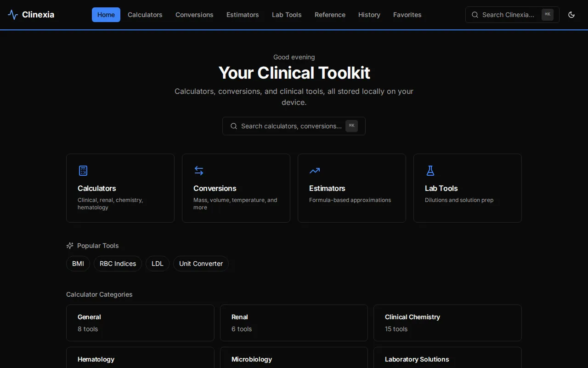Click the ⌘K badge in the main search box
The height and width of the screenshot is (368, 588).
tap(351, 126)
